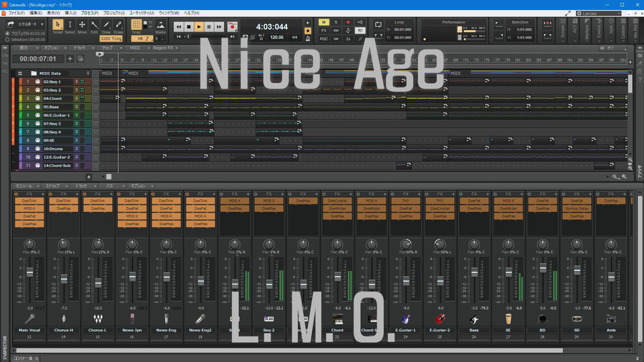Click the Chord piano icon
Viewport: 644px width, 362px height.
[337, 319]
